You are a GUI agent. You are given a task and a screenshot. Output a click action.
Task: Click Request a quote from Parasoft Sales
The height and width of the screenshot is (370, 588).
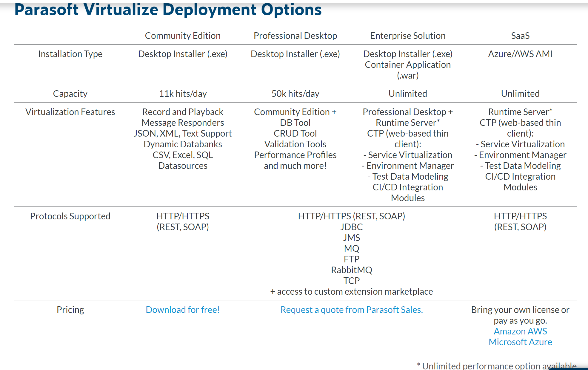click(x=352, y=310)
